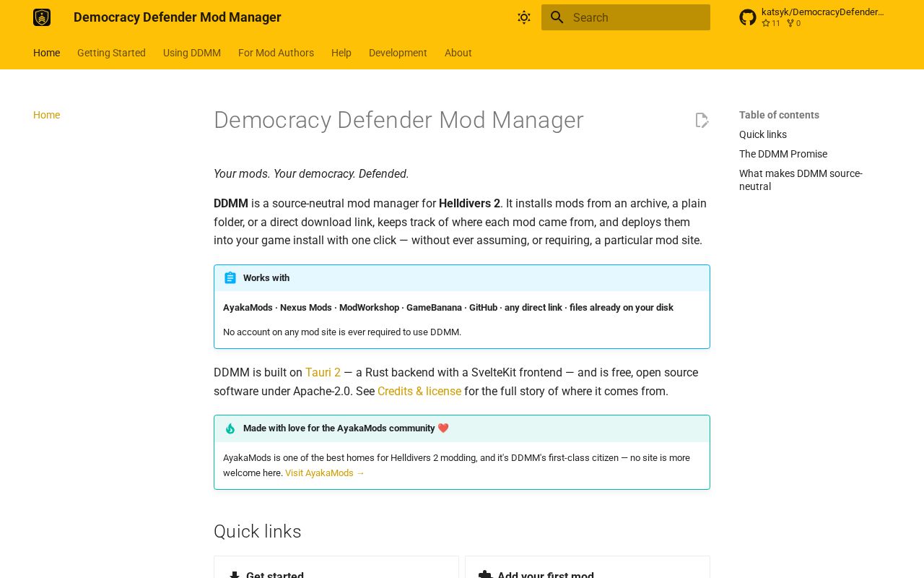Click the repository star count 11

[771, 23]
